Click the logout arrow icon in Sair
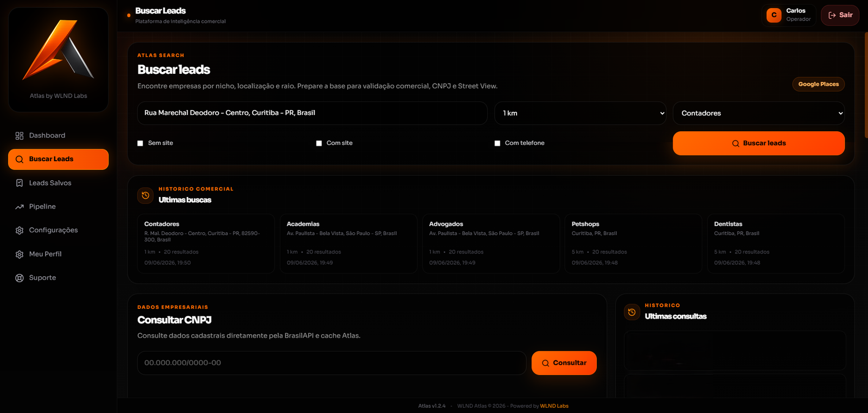 pyautogui.click(x=832, y=15)
